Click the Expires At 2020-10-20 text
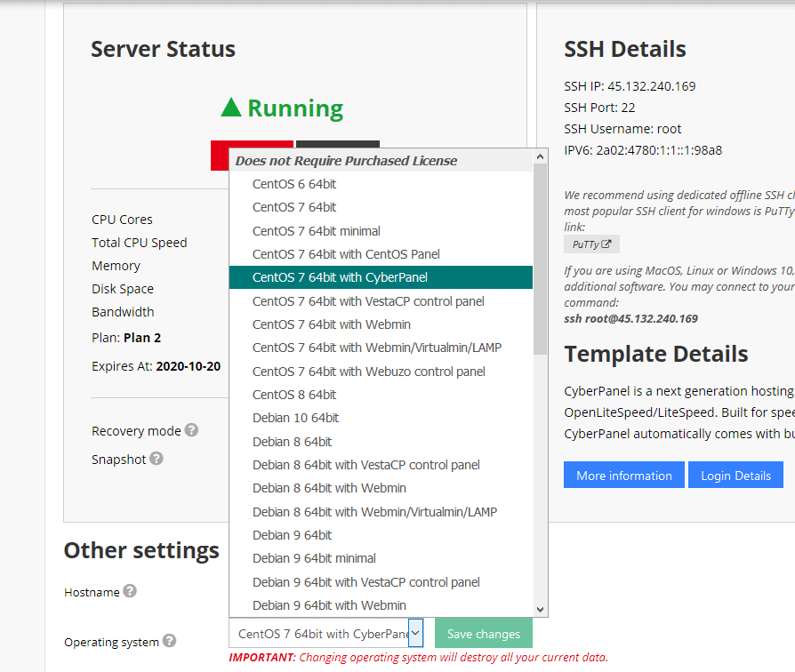This screenshot has height=672, width=795. pyautogui.click(x=156, y=366)
